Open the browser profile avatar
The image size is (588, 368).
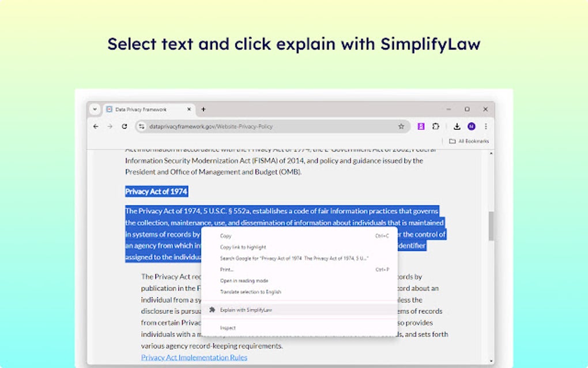click(x=470, y=126)
